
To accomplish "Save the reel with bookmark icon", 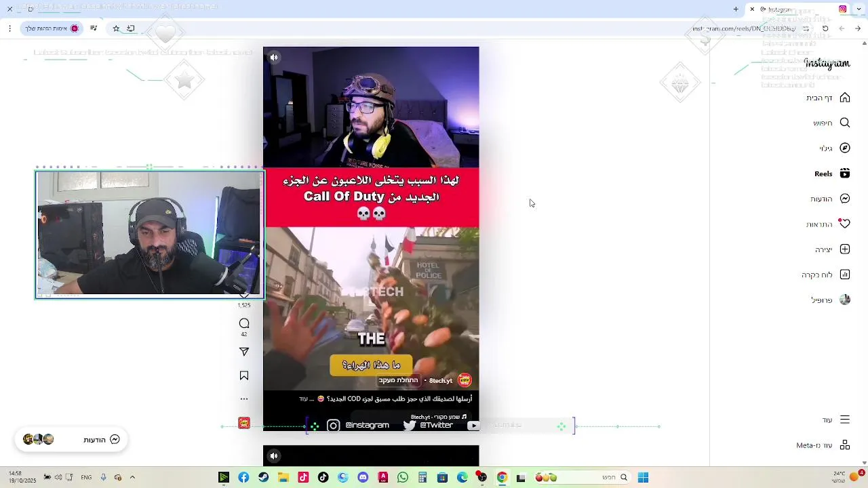I will pyautogui.click(x=244, y=375).
